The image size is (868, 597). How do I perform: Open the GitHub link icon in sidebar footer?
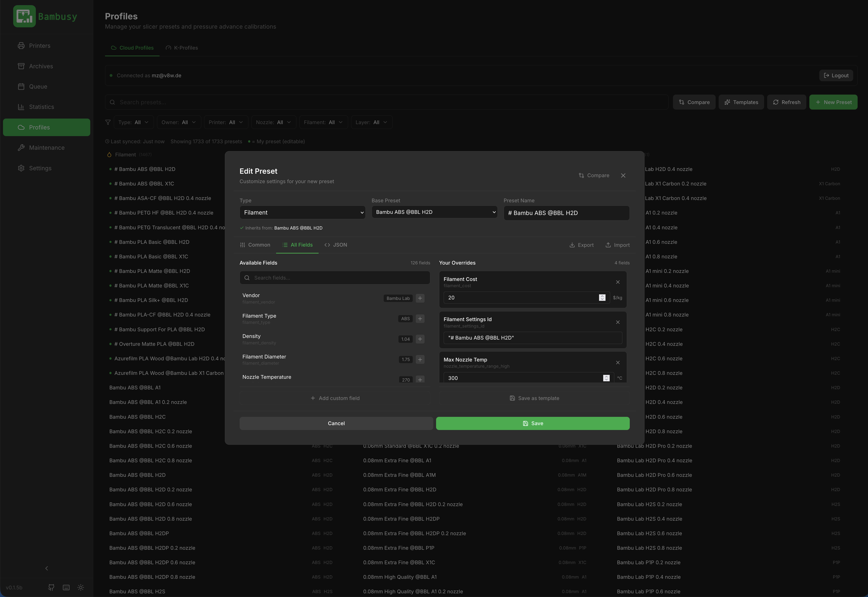(x=51, y=587)
